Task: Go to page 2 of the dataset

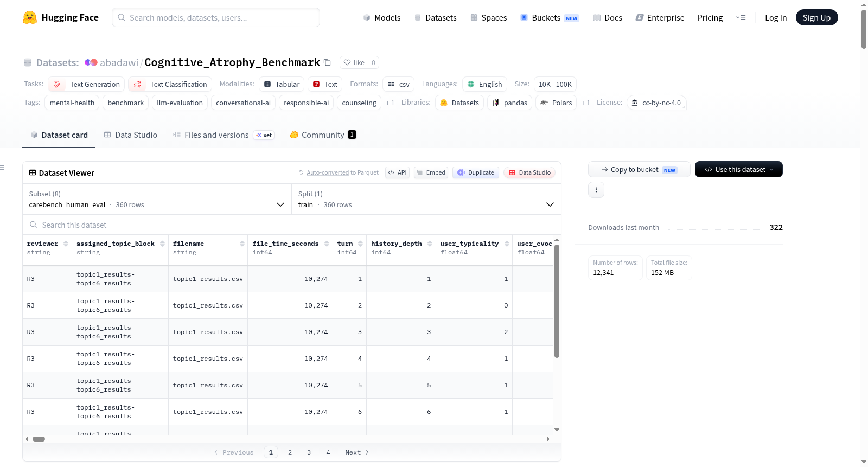Action: tap(290, 452)
